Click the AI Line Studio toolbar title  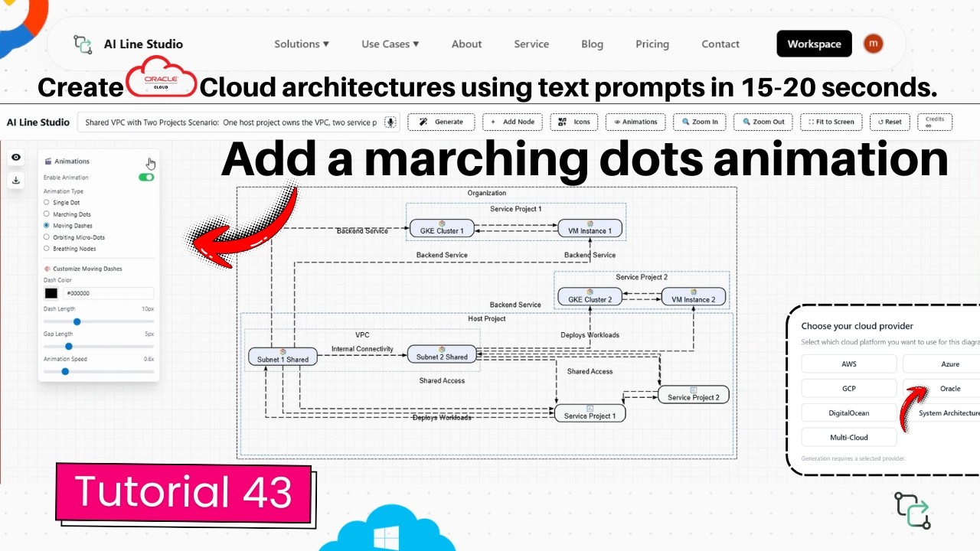(38, 122)
